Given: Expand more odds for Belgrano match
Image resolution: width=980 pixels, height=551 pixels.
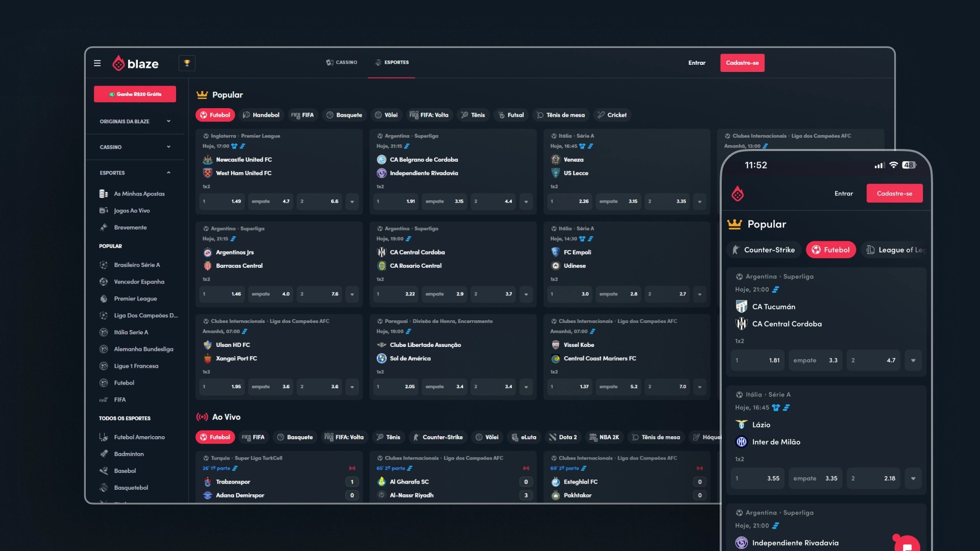Looking at the screenshot, I should (x=526, y=202).
